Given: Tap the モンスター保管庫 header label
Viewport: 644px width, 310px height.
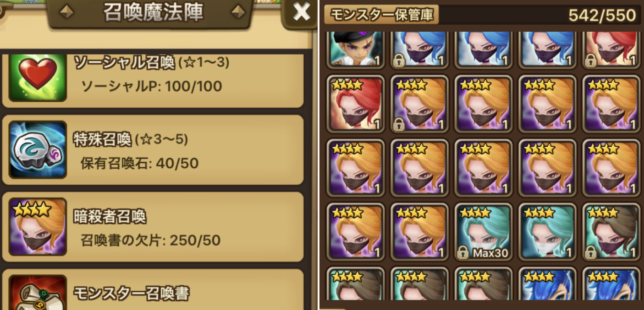Looking at the screenshot, I should coord(381,15).
